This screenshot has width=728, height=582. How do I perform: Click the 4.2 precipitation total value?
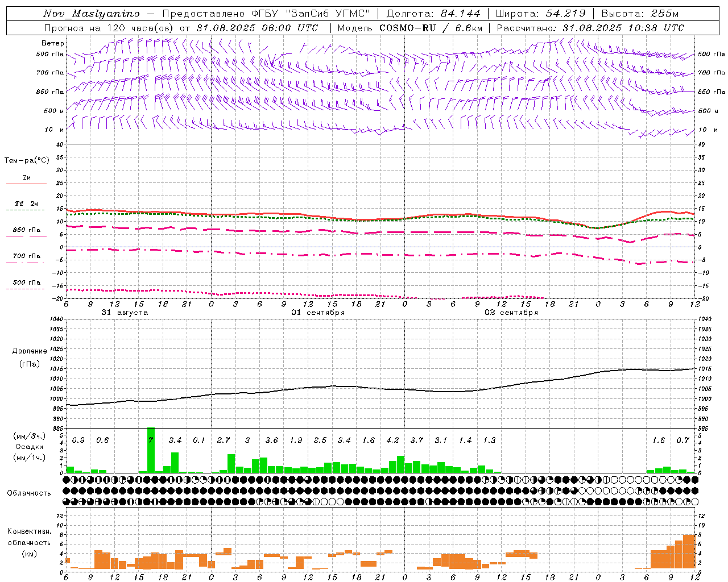(392, 440)
